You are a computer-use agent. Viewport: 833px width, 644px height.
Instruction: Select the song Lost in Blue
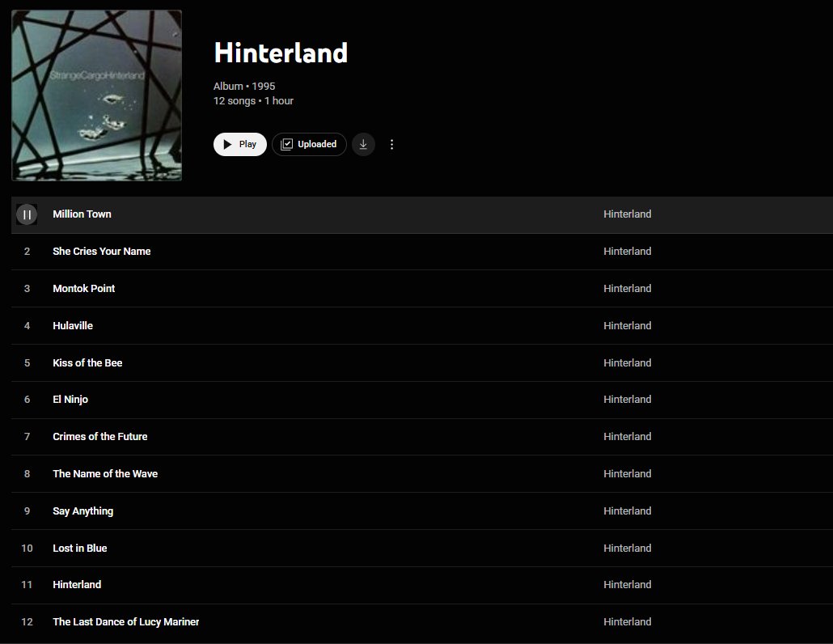click(80, 549)
